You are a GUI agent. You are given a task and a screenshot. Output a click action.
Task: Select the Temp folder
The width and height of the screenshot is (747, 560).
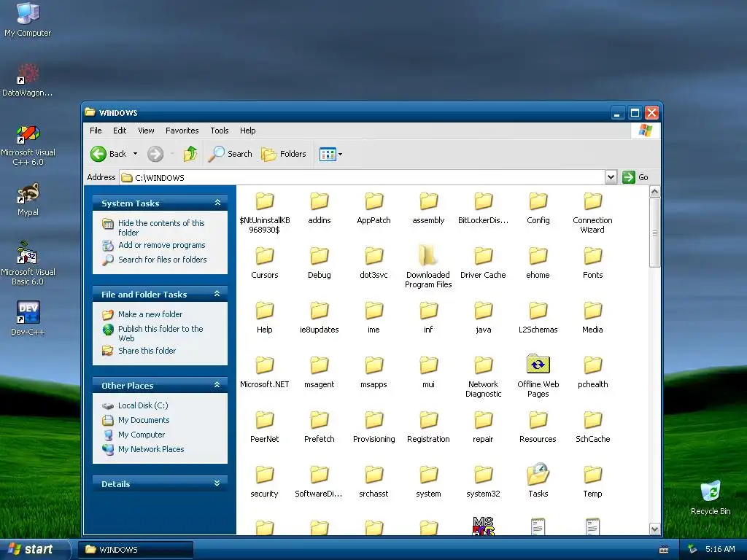(x=592, y=482)
